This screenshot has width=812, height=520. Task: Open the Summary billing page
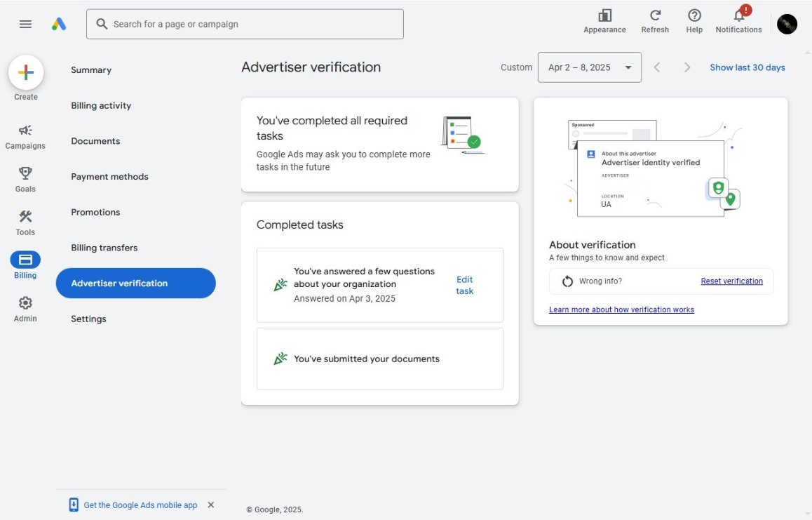click(91, 70)
